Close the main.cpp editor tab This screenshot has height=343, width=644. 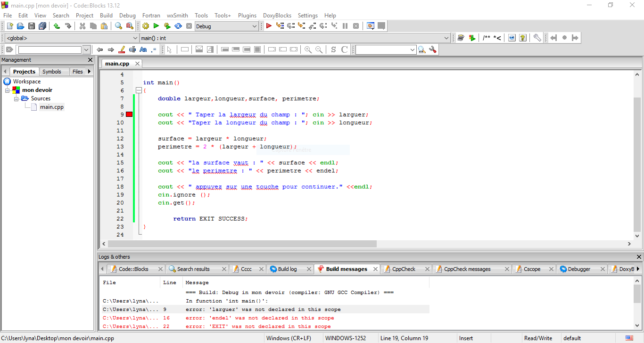[137, 64]
